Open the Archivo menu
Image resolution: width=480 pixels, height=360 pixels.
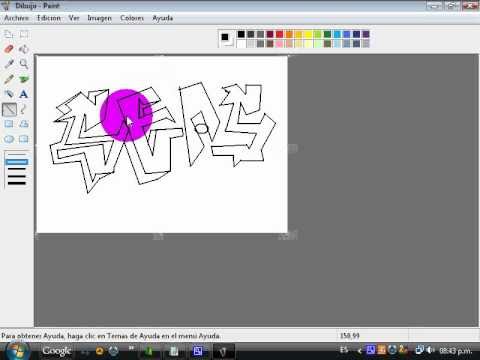click(16, 18)
